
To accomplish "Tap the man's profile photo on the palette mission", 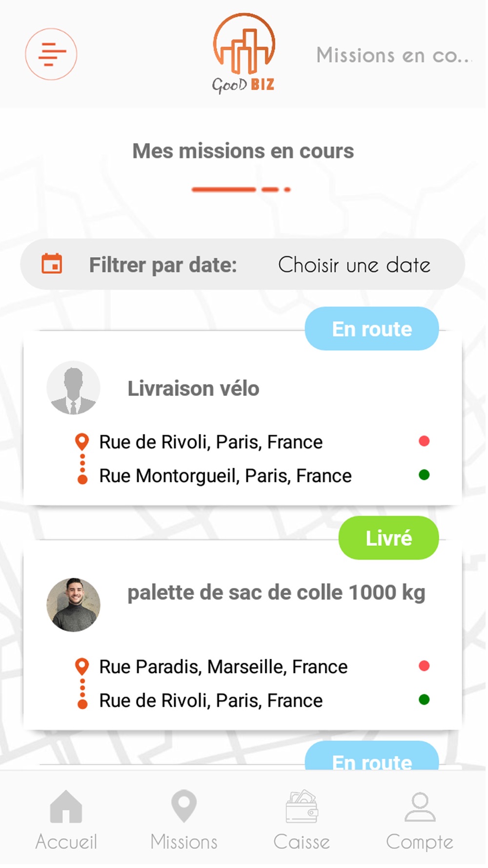I will [x=73, y=605].
